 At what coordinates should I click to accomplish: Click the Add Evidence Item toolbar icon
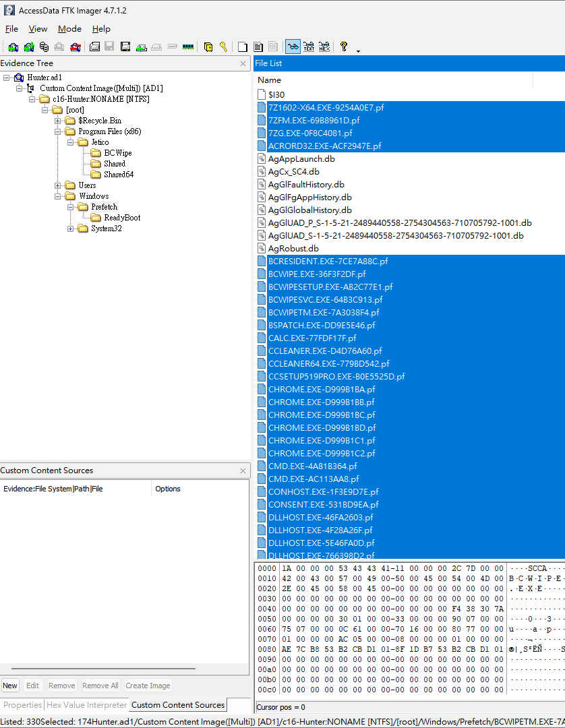[13, 47]
